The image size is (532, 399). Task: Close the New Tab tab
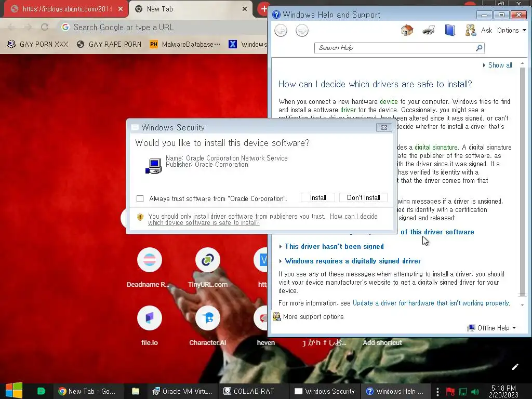pos(245,9)
